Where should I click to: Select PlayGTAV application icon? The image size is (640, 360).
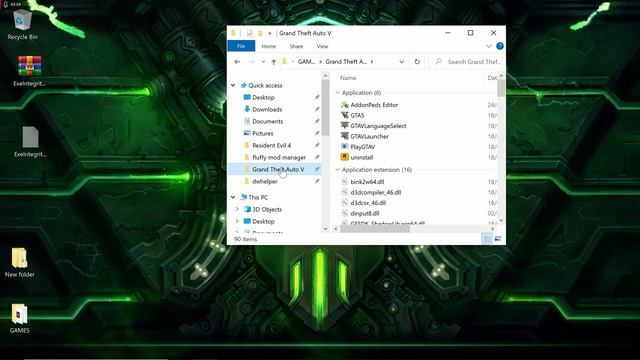point(344,147)
